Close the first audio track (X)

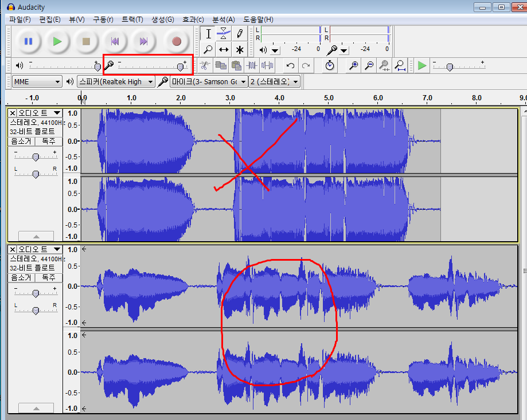(13, 113)
